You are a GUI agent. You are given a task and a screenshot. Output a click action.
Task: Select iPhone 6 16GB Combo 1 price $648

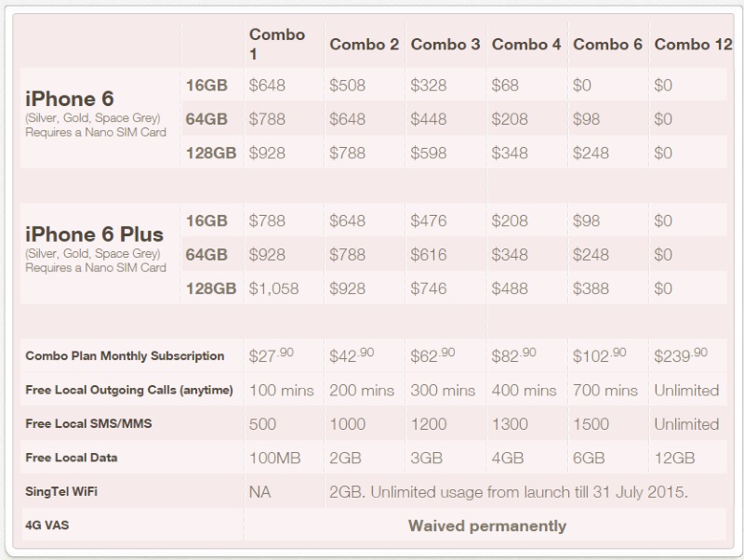[267, 86]
